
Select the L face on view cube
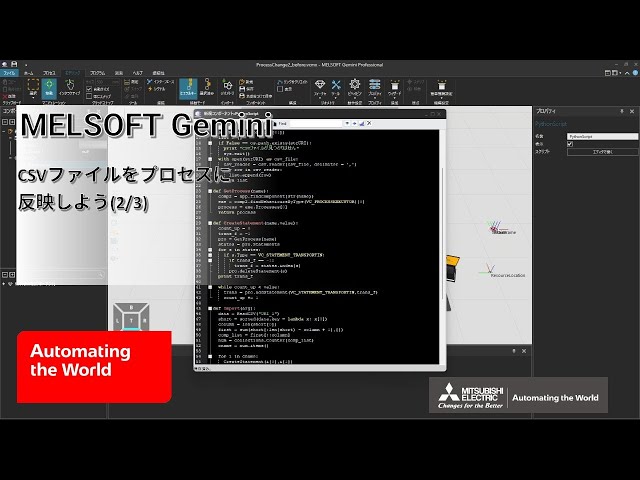tap(118, 321)
